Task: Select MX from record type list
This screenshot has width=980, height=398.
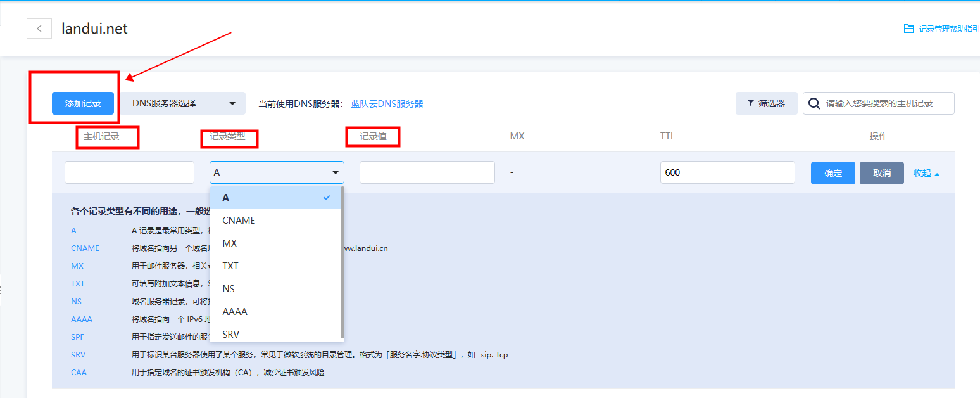Action: point(230,243)
